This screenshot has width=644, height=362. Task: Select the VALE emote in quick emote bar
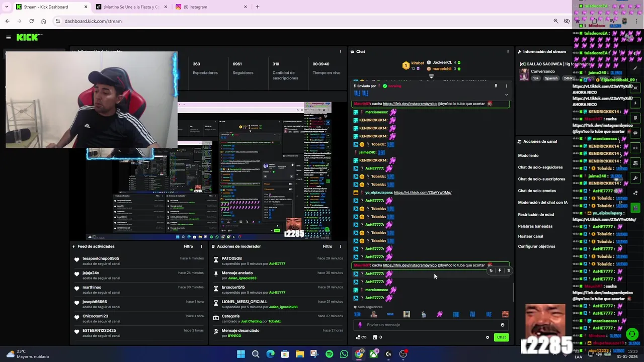489,314
